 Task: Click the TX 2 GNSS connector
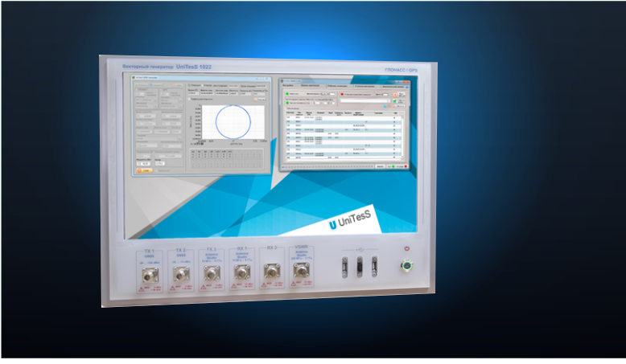[179, 275]
